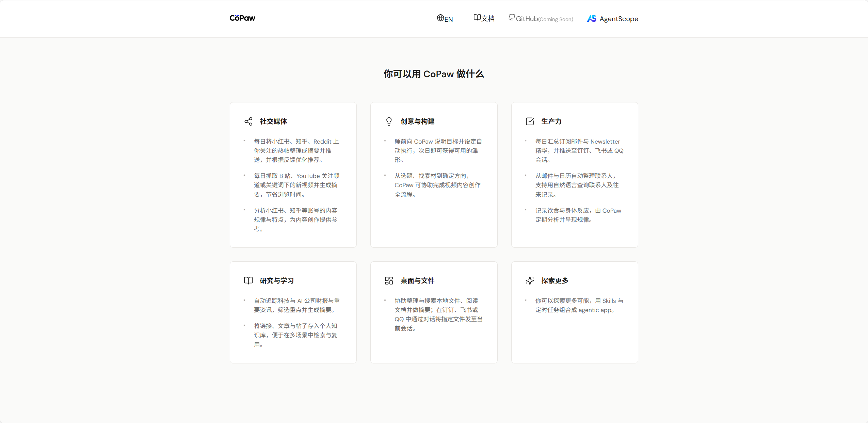Click the checkbox icon on 生产力 card
Screen dimensions: 868x423
tap(530, 121)
